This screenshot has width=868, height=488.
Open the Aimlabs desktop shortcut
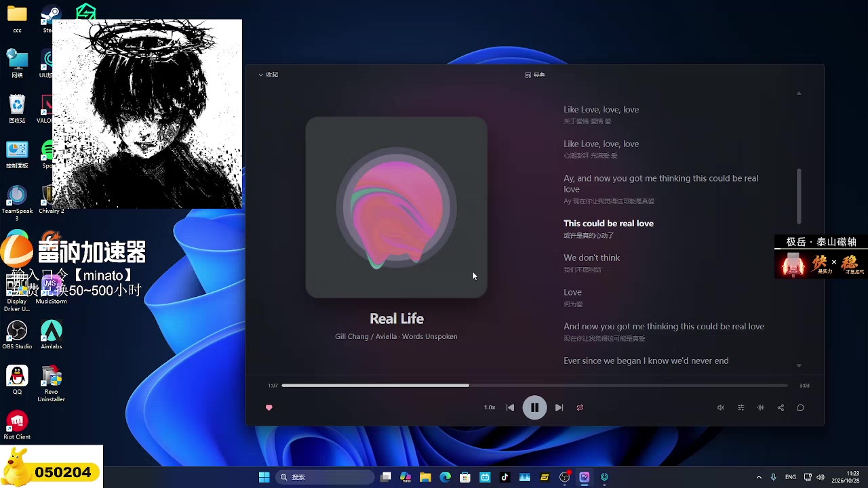pos(52,335)
